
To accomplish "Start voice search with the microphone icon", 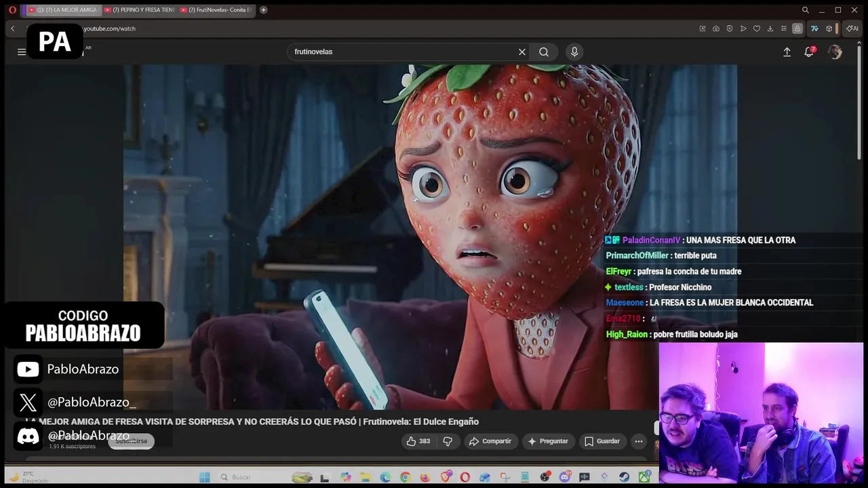I will pyautogui.click(x=574, y=52).
